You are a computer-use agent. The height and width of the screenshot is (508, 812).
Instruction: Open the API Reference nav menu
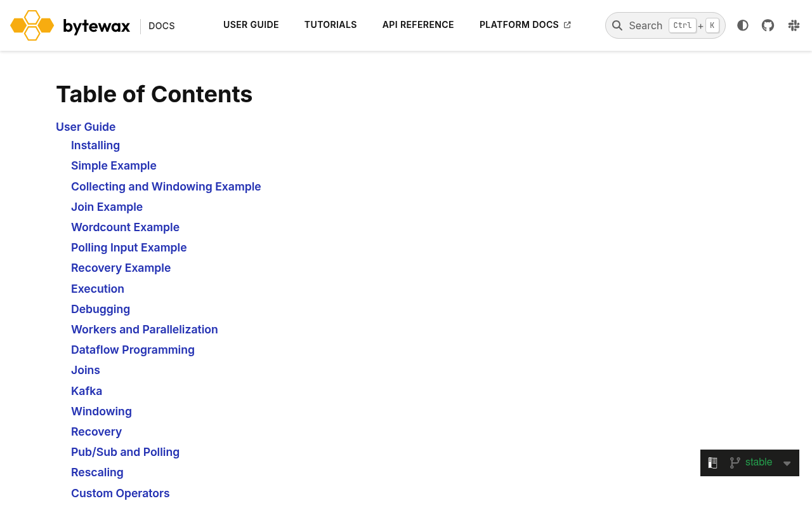coord(418,25)
